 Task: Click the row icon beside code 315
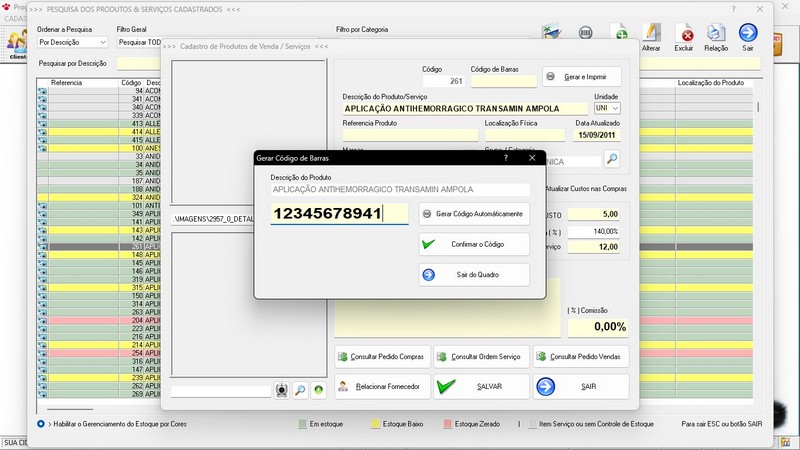(42, 288)
